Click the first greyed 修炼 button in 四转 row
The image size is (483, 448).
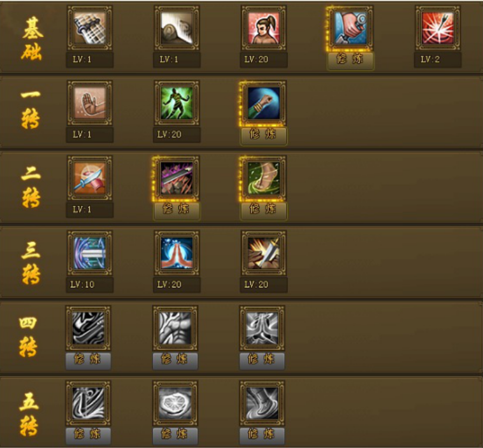point(88,360)
